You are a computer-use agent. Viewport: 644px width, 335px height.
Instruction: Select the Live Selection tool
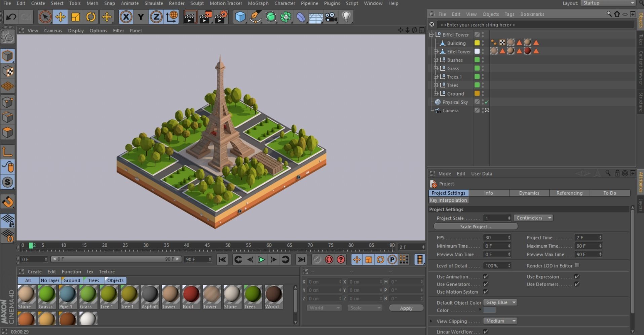[45, 16]
